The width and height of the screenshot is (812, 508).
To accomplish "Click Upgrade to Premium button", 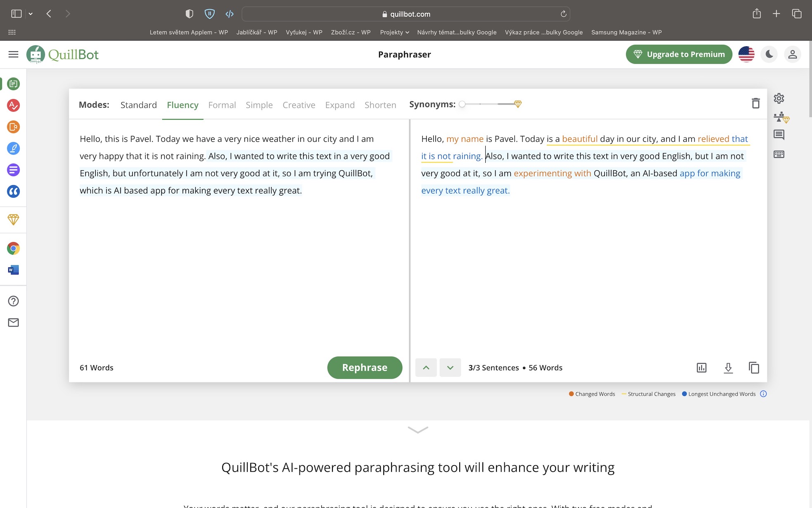I will point(679,54).
